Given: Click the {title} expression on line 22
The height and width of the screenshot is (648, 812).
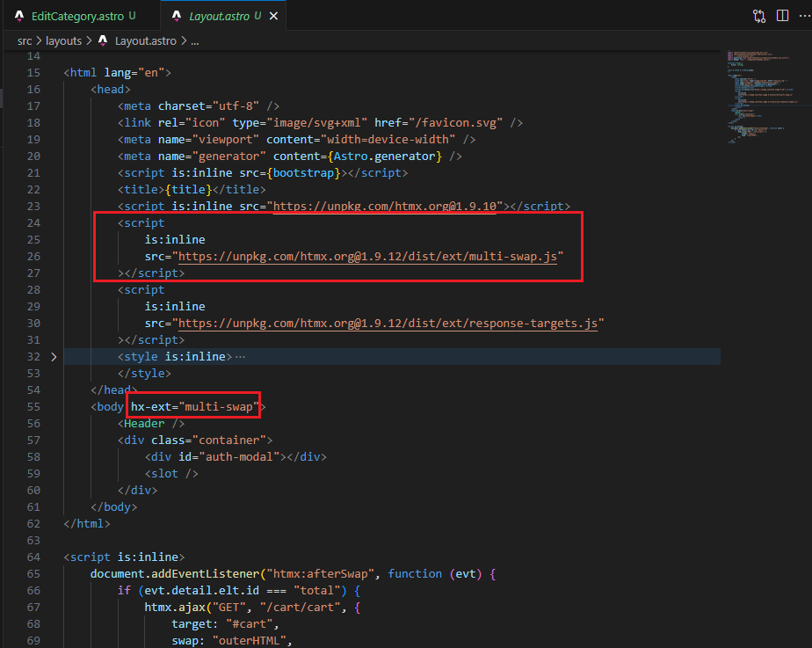Looking at the screenshot, I should tap(188, 190).
